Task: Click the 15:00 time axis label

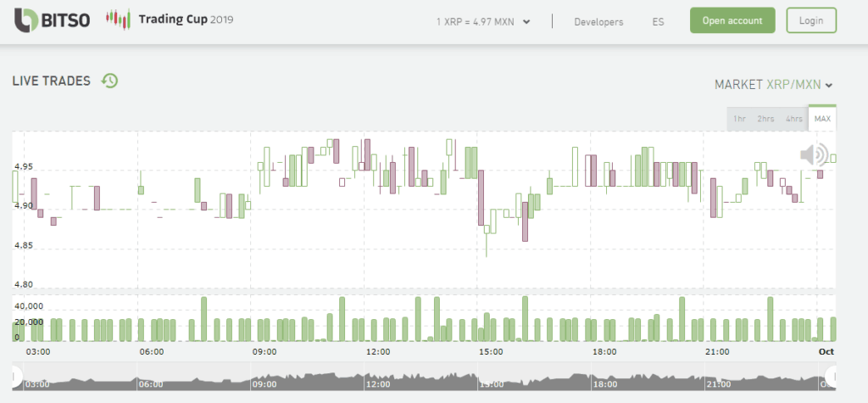Action: pos(491,351)
